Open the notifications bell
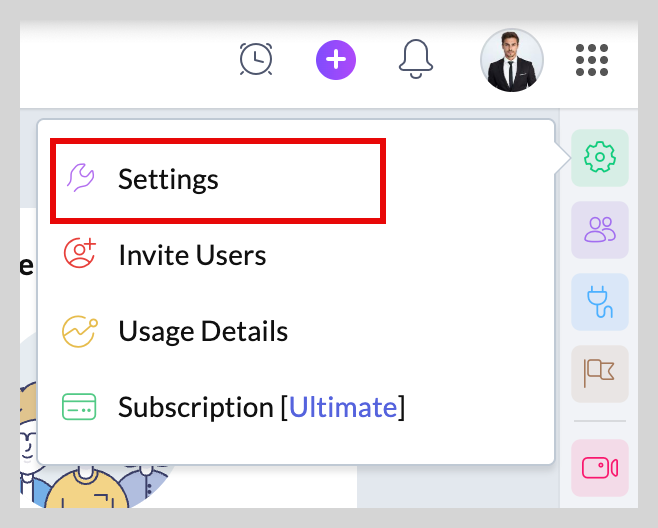 pos(415,59)
